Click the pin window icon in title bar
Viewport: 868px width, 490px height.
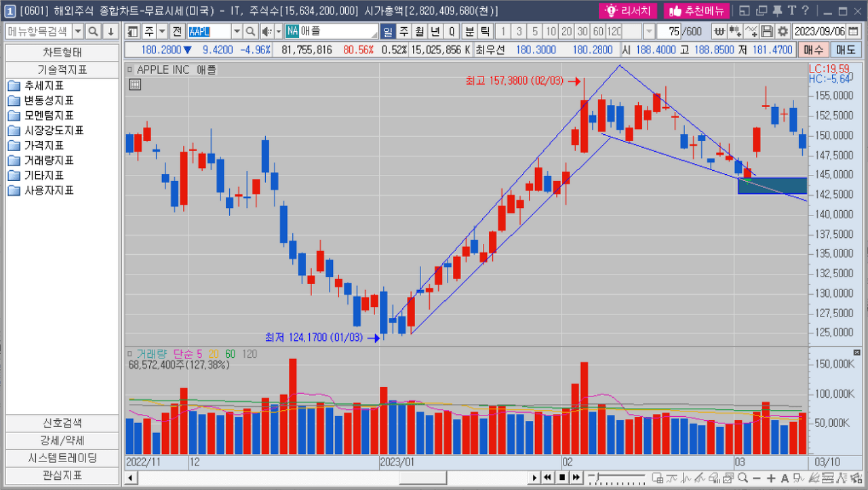(777, 10)
